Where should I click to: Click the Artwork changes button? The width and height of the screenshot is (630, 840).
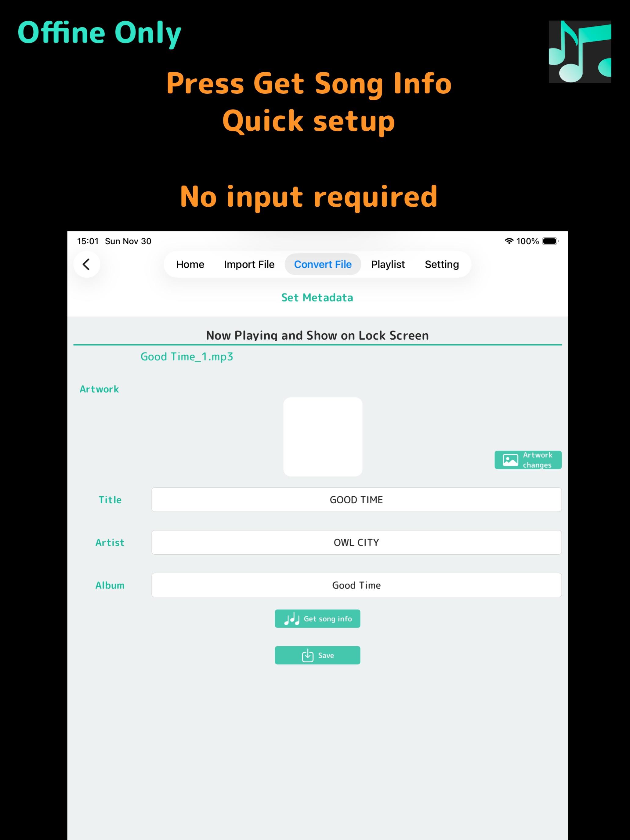[x=528, y=460]
